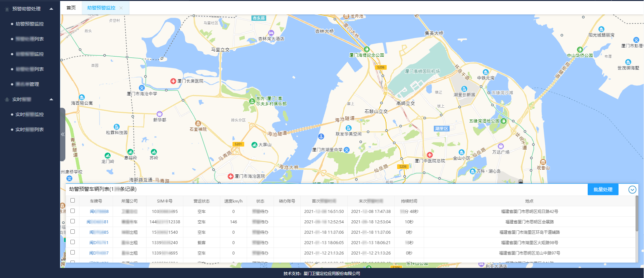Collapse the vehicle list panel with the round chevron
This screenshot has width=644, height=278.
point(632,189)
